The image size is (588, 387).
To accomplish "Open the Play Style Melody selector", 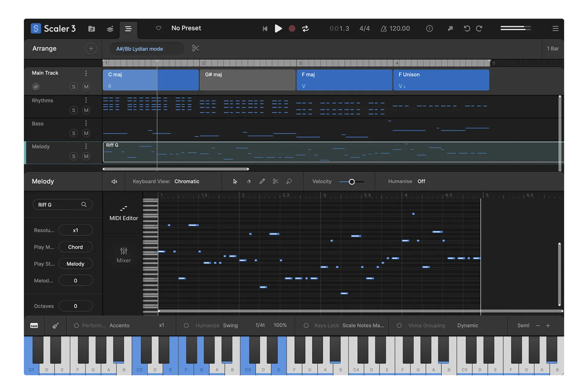I will (x=75, y=264).
